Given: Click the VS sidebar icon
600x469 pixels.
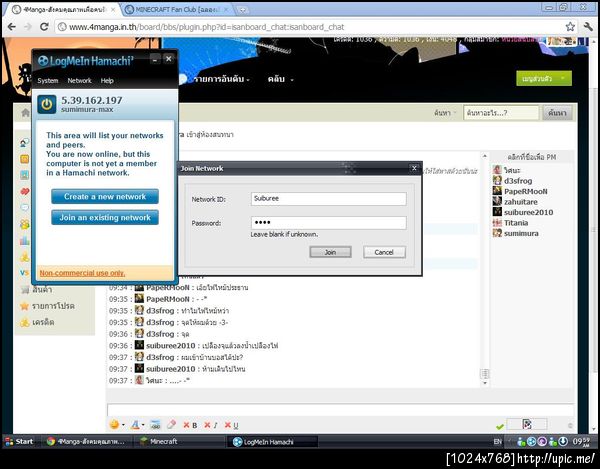Looking at the screenshot, I should (24, 273).
